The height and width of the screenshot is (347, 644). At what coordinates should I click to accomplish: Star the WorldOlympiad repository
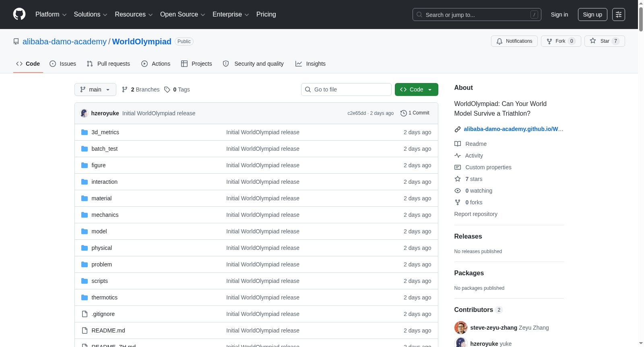point(605,41)
